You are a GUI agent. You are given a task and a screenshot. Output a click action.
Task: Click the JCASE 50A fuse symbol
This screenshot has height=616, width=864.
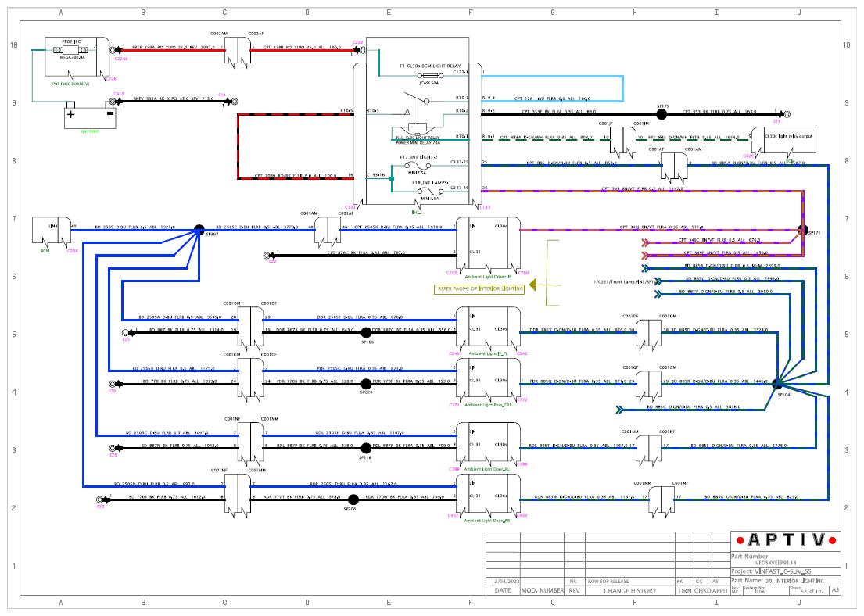(x=430, y=76)
